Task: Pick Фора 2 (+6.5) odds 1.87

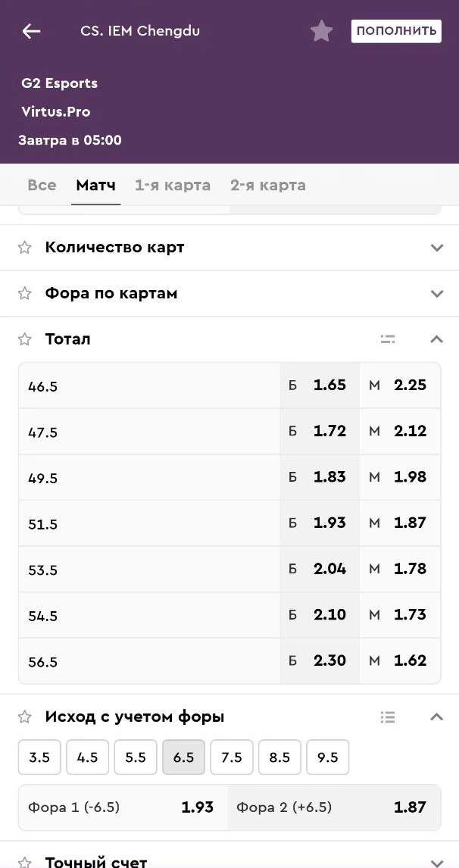Action: click(333, 807)
